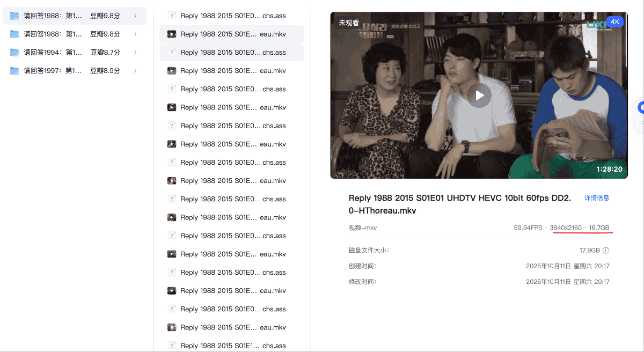
Task: Select the S01E1… chs.ass subtitle file
Action: [x=233, y=346]
